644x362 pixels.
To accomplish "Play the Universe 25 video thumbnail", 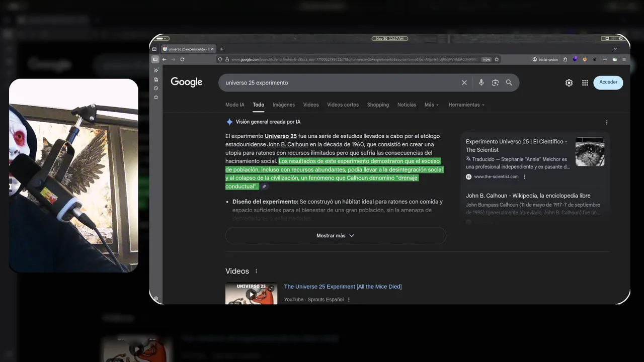I will coord(251,294).
